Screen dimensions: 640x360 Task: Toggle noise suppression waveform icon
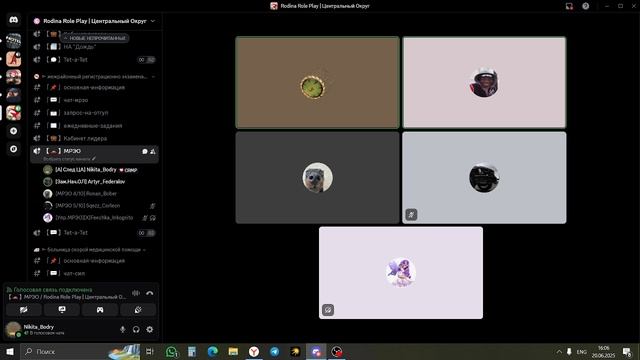(x=136, y=293)
